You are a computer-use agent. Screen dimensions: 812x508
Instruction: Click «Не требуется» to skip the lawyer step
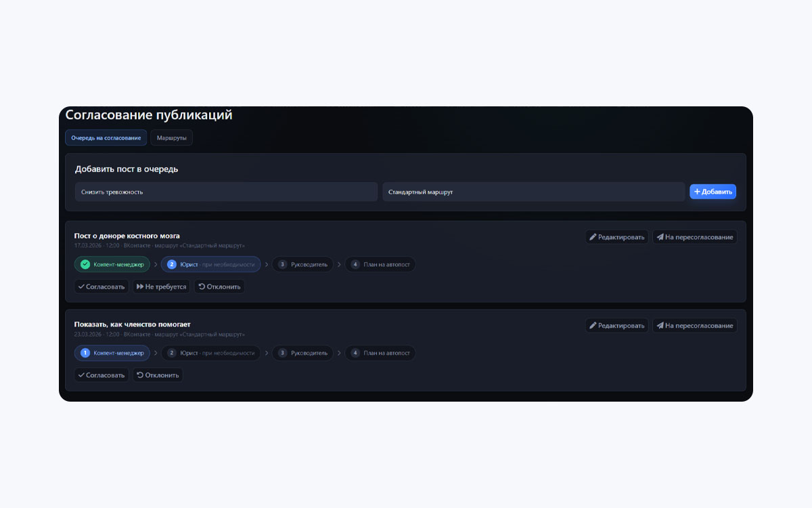[x=161, y=287]
